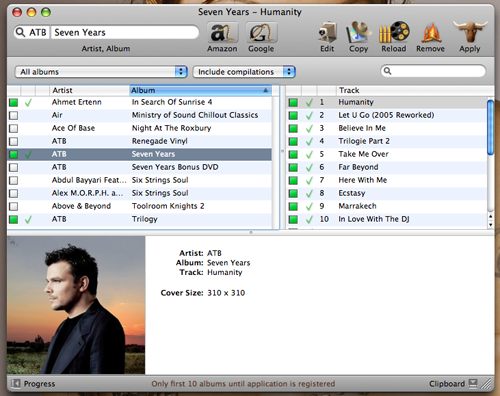Toggle the Progress drawer icon
The image size is (500, 396).
pos(15,384)
